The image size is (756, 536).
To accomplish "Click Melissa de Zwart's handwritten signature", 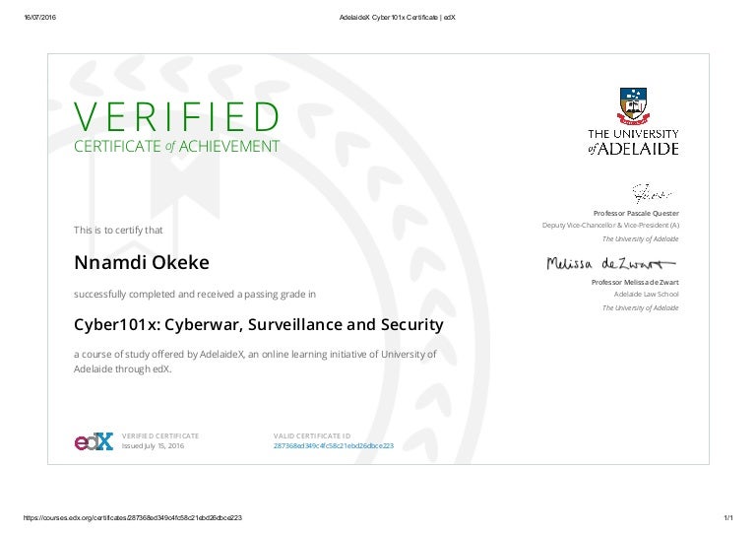I will click(x=611, y=264).
